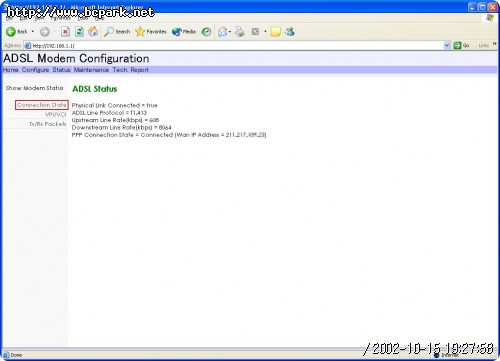Click the green ADSL Status heading
The height and width of the screenshot is (361, 500).
(x=95, y=89)
